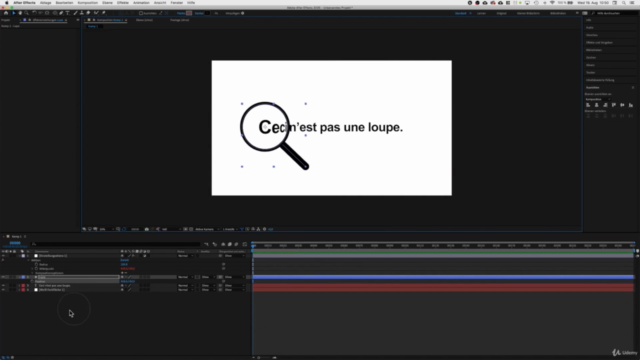The width and height of the screenshot is (640, 360).
Task: Select the Rotation tool
Action: click(x=34, y=13)
